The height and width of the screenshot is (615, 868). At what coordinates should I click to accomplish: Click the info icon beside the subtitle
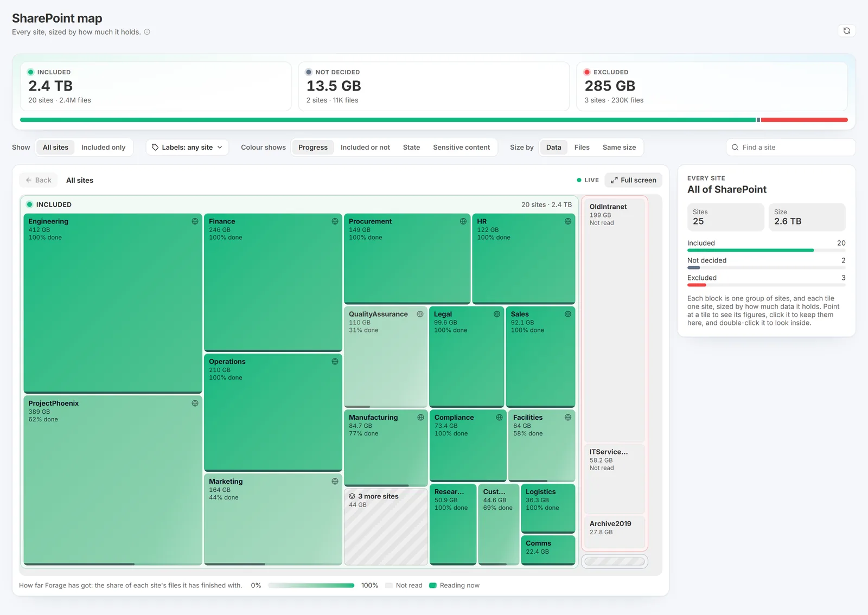(x=147, y=32)
